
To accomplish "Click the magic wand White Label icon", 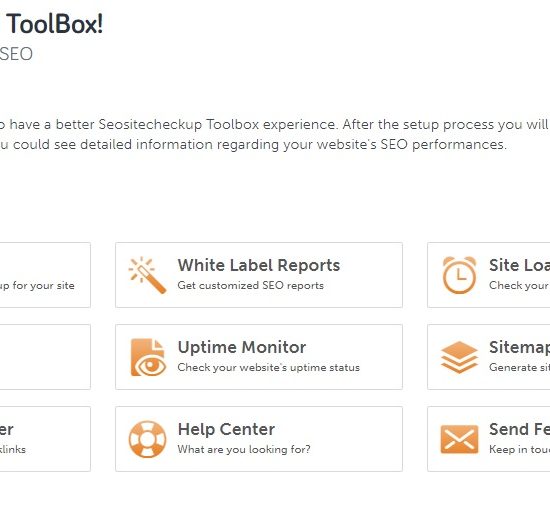I will click(x=147, y=275).
